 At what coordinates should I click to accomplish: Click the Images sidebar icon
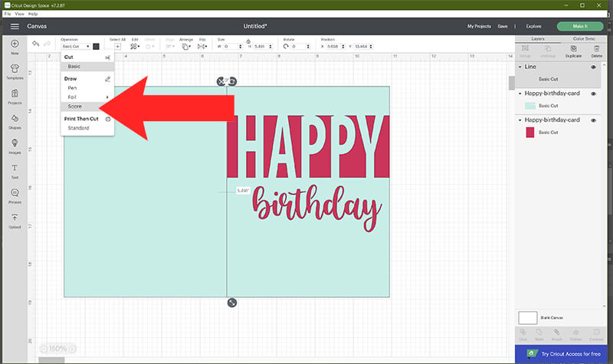click(15, 144)
